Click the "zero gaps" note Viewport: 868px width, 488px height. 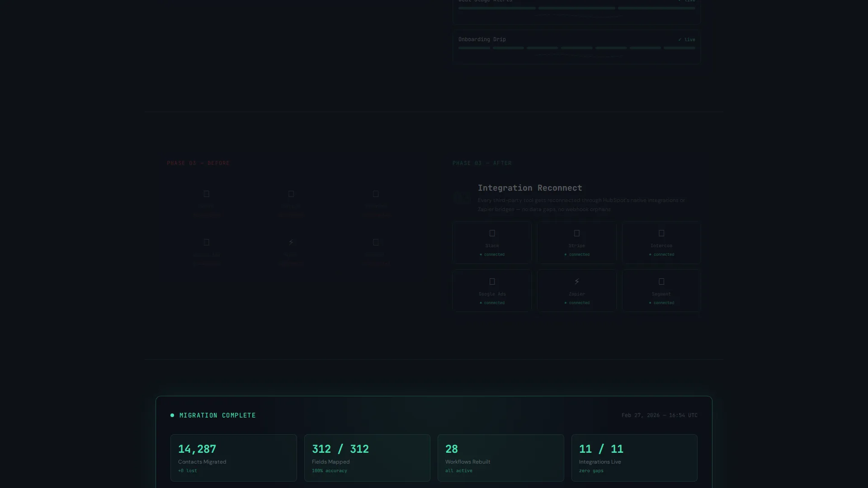(x=591, y=471)
